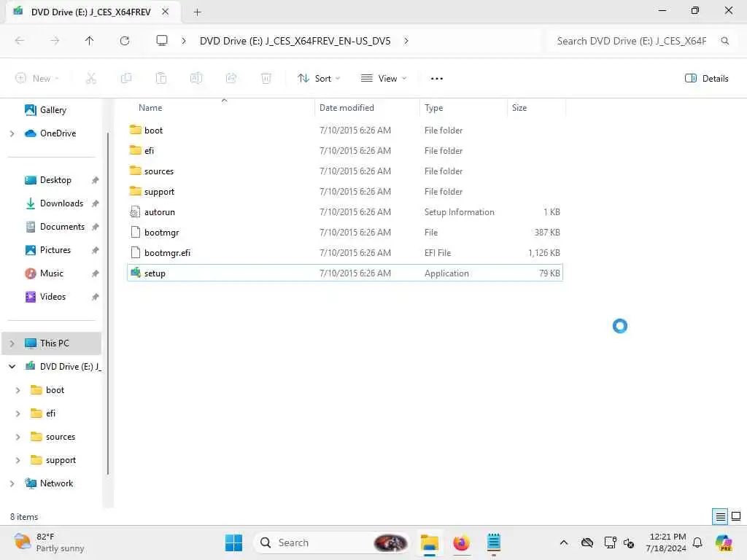Switch to details list view icon
The image size is (747, 560).
point(720,516)
